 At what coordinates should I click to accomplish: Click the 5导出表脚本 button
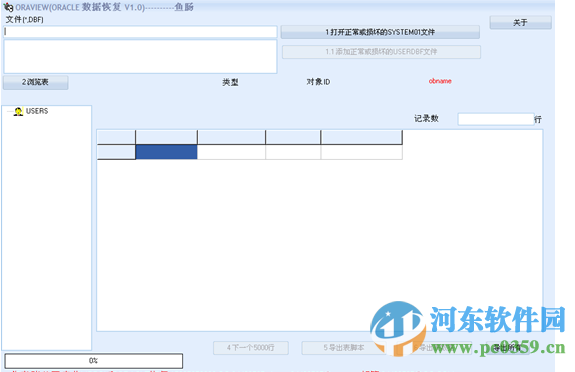click(344, 348)
